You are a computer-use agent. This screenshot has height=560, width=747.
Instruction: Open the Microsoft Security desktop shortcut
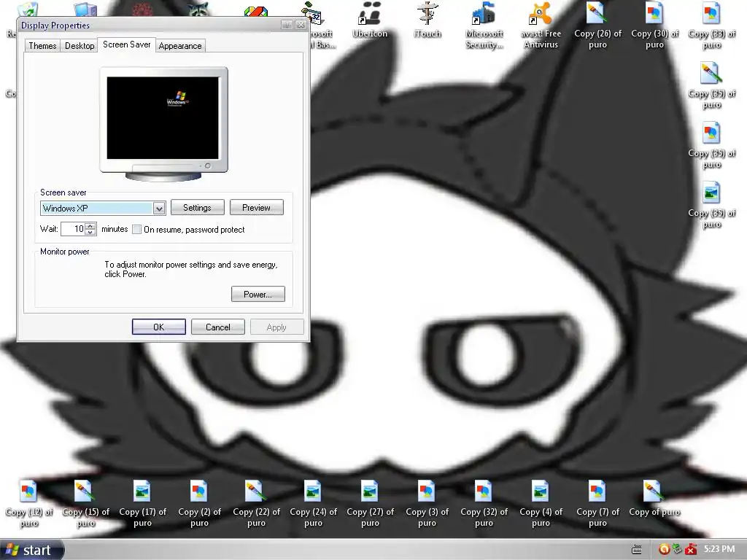(x=484, y=25)
